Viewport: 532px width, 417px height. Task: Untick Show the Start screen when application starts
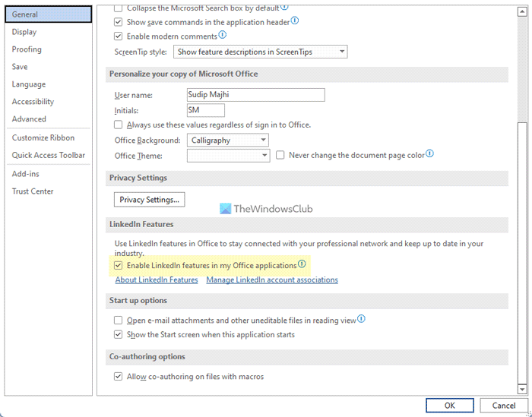pos(118,335)
